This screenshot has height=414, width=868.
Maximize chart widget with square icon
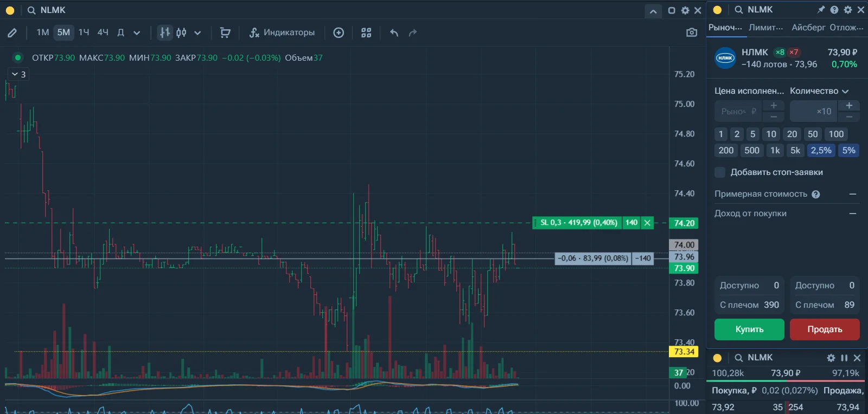(672, 10)
